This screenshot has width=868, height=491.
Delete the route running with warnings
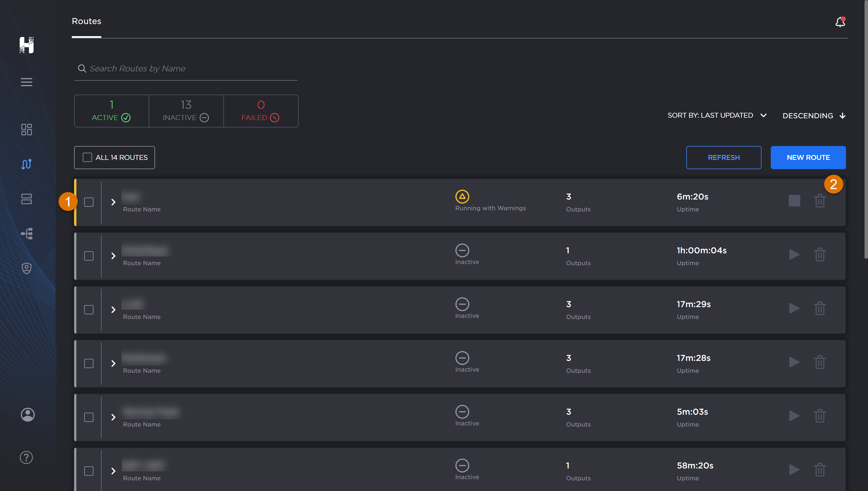(x=820, y=201)
